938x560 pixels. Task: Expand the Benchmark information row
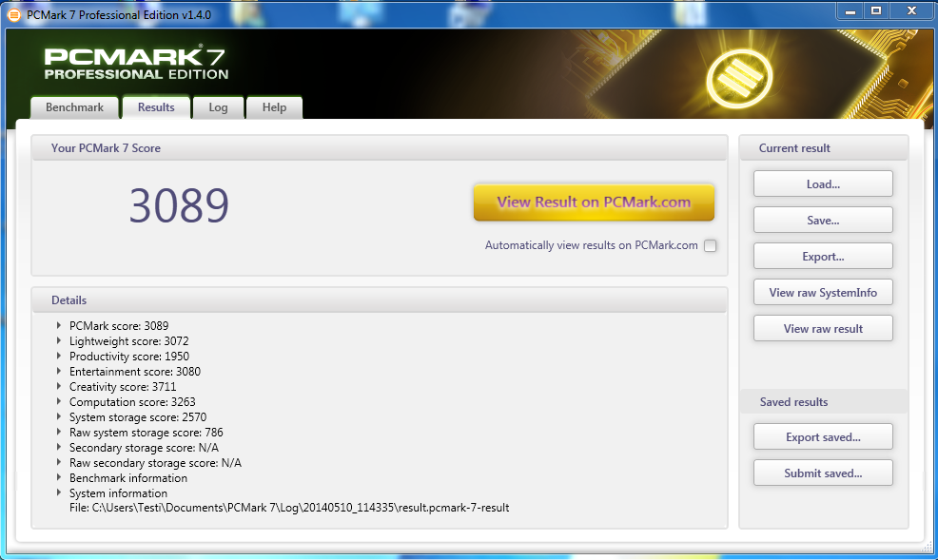pos(59,478)
